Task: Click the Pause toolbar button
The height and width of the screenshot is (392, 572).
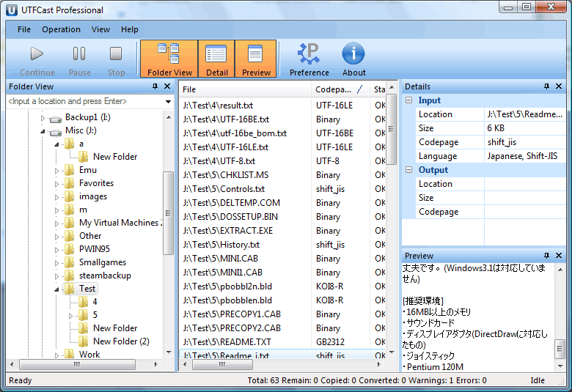Action: (x=79, y=59)
